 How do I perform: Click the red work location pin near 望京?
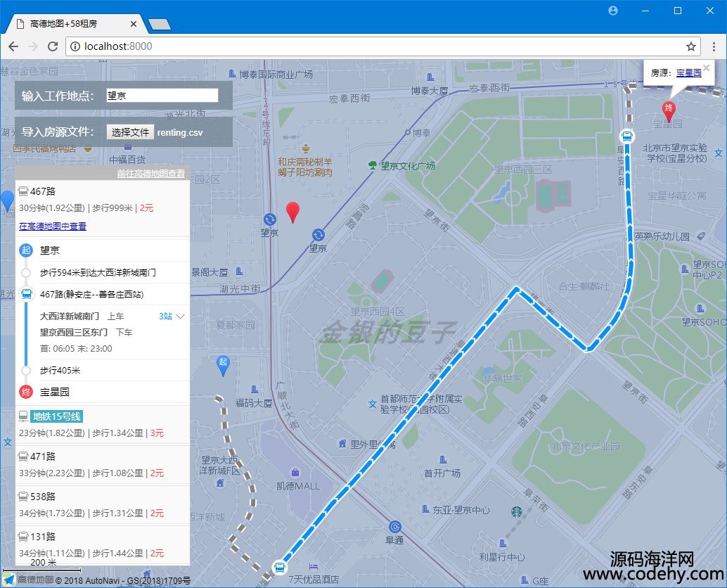pyautogui.click(x=292, y=212)
